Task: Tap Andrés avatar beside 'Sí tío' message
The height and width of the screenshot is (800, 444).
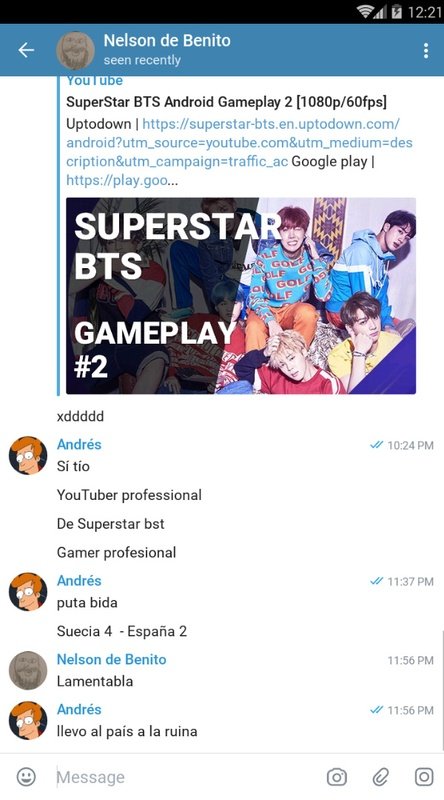Action: point(28,456)
